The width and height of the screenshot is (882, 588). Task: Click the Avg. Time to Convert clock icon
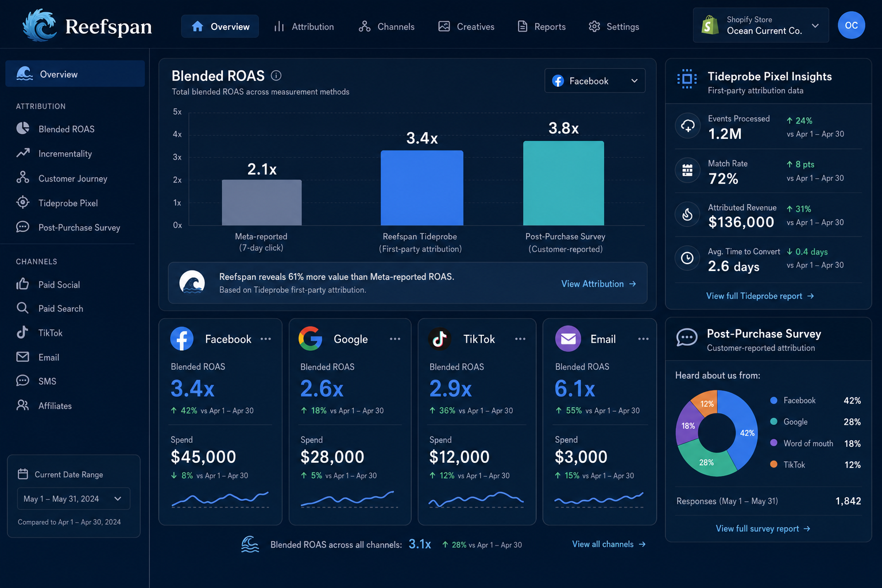pyautogui.click(x=687, y=258)
